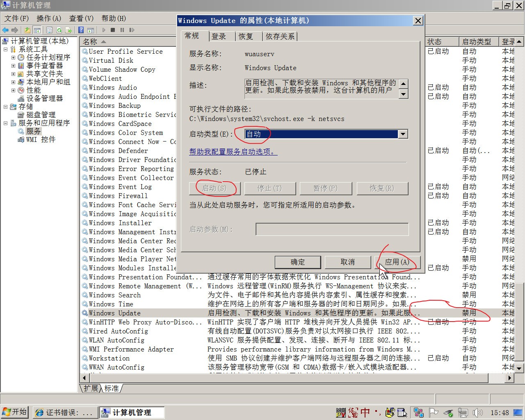
Task: Click the gear icon beside Windows Defender
Action: pos(85,151)
